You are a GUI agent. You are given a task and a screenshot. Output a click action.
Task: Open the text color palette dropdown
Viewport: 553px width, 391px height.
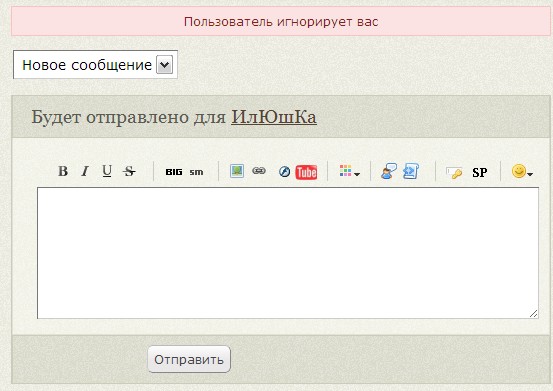[x=350, y=171]
